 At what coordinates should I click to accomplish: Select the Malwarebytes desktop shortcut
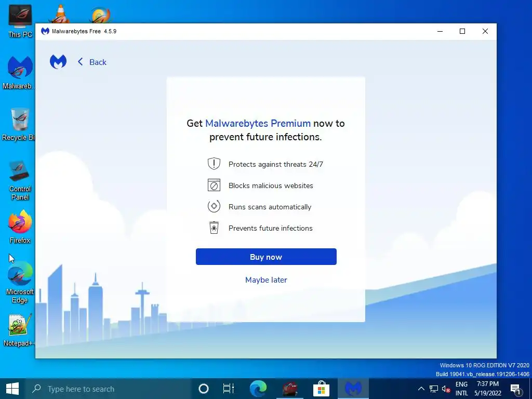(19, 72)
